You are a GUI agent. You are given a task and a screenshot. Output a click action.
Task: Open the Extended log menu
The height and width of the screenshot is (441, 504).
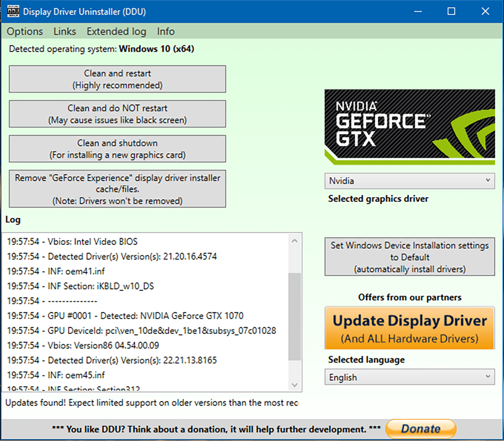coord(116,31)
